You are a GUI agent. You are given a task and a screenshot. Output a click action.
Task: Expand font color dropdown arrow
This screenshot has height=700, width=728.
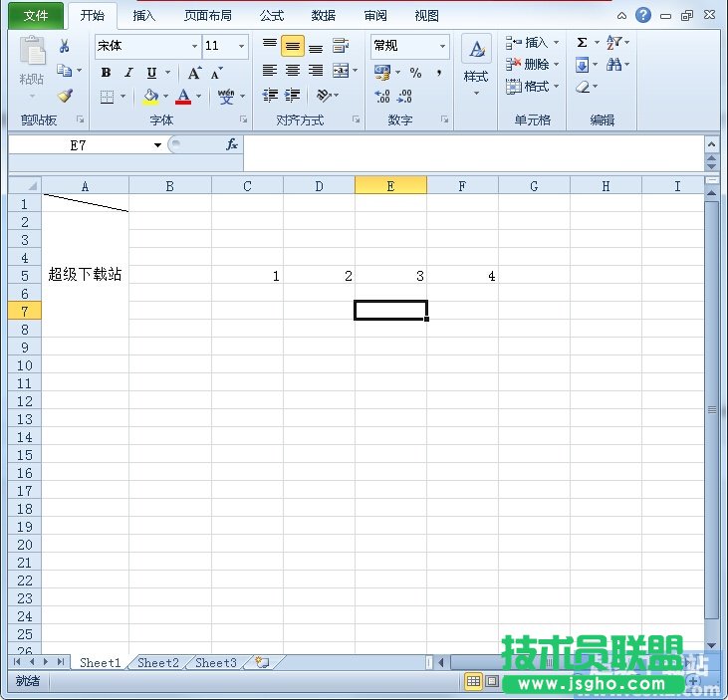click(199, 97)
